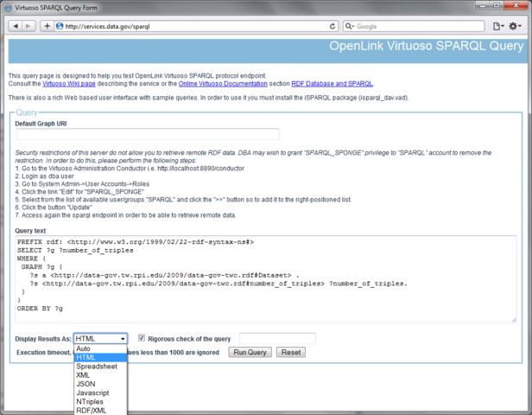532x415 pixels.
Task: Go forward with the browser forward arrow
Action: (x=28, y=26)
